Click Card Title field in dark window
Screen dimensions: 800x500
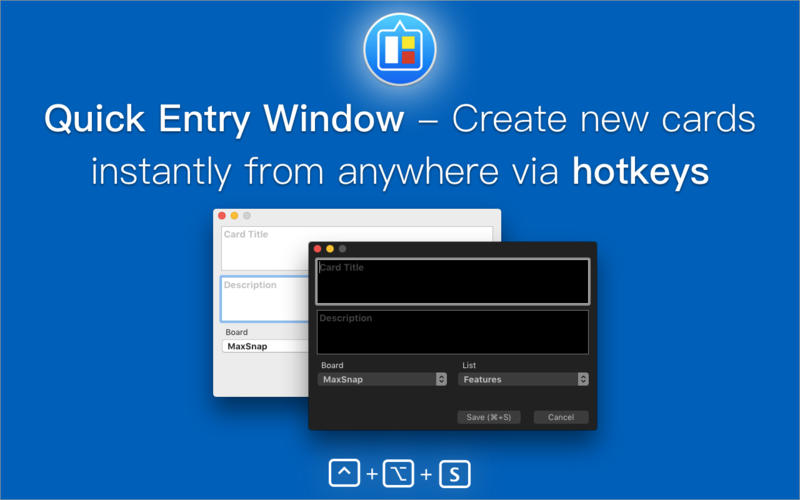453,282
